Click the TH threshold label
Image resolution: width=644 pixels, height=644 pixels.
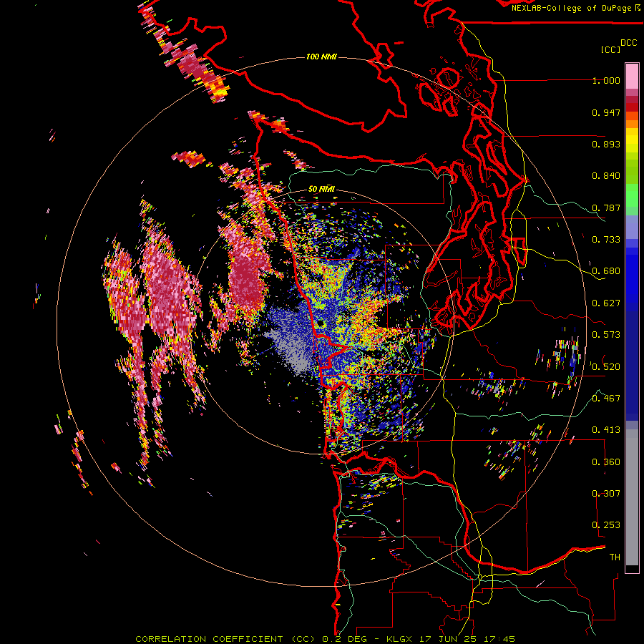point(615,557)
